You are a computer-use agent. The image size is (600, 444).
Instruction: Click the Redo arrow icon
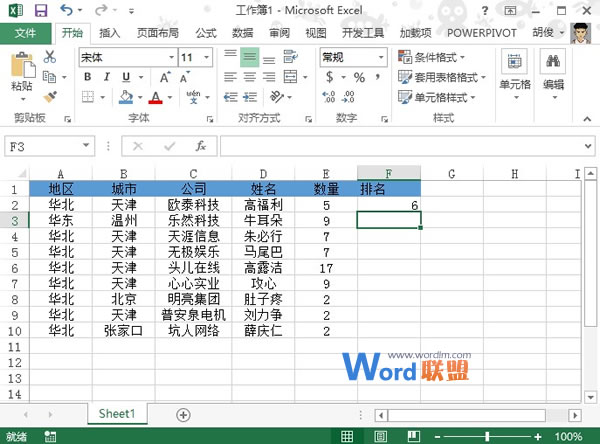tap(101, 10)
